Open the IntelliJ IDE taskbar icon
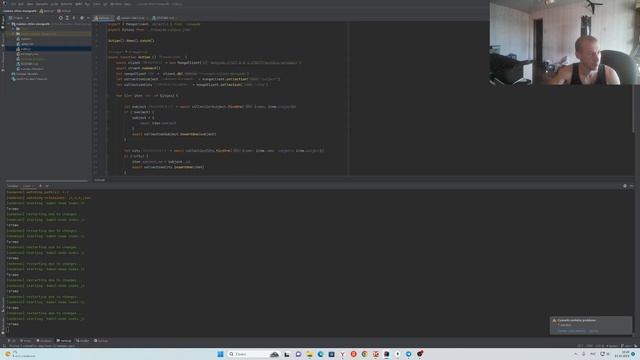The height and width of the screenshot is (360, 640). point(387,354)
